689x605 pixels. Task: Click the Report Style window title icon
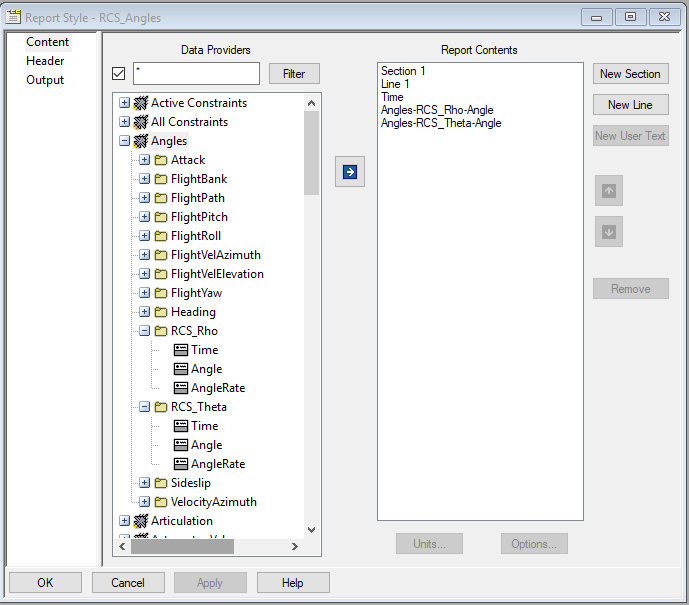coord(13,17)
